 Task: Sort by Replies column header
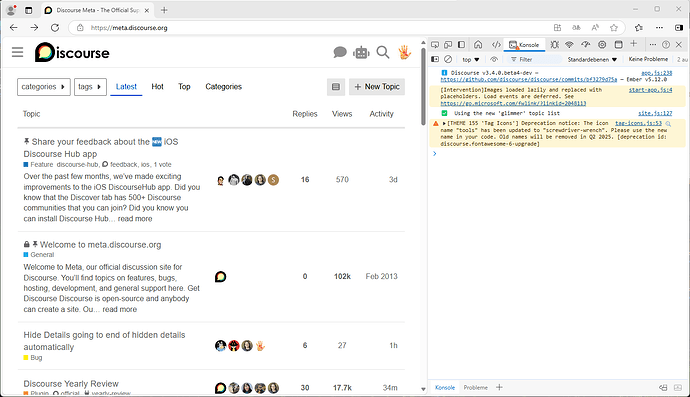click(305, 114)
